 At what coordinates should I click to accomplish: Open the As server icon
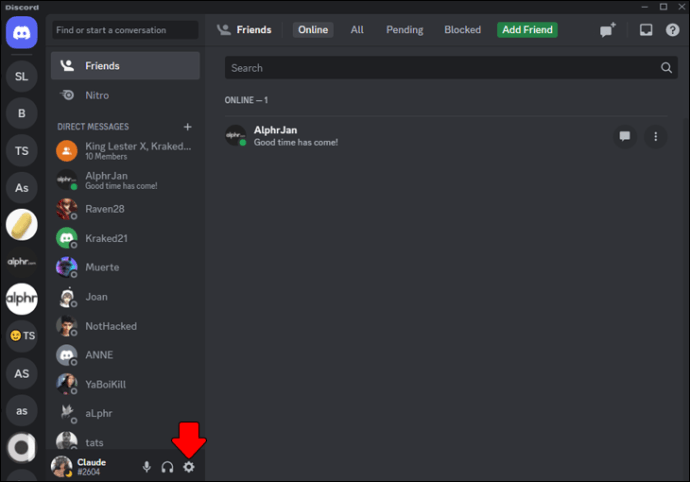coord(22,188)
